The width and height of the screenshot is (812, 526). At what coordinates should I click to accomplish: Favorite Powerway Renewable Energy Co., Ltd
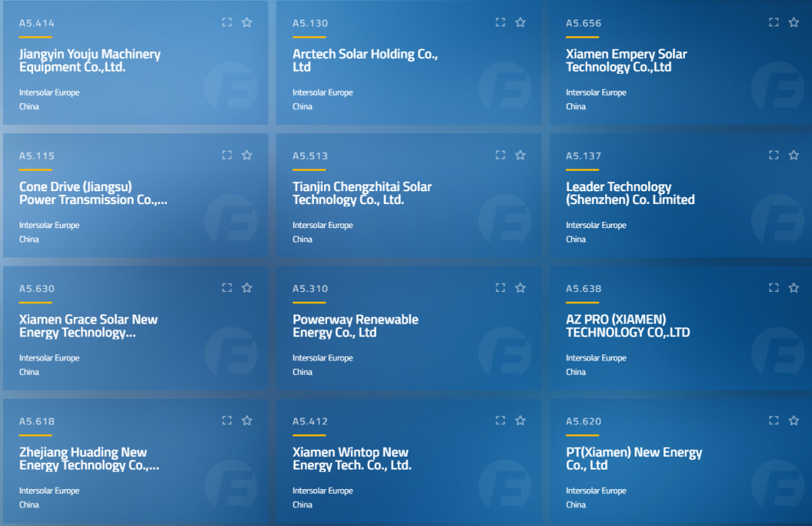[520, 287]
